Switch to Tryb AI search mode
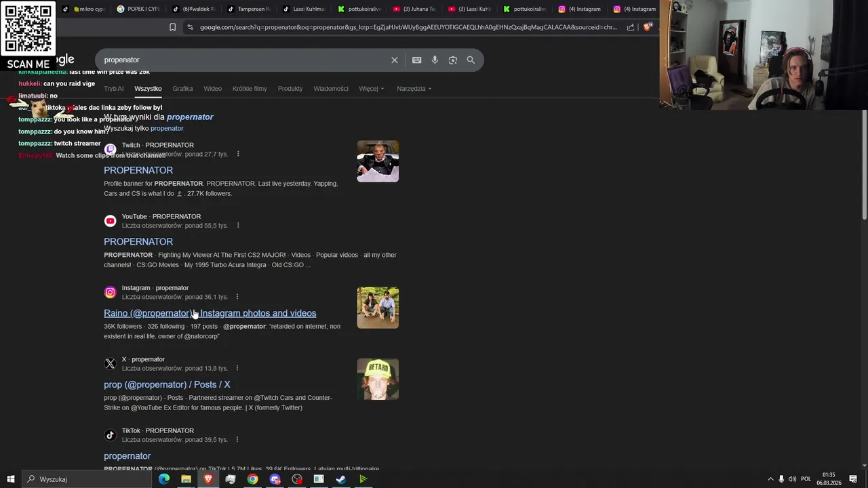This screenshot has height=488, width=868. 114,89
